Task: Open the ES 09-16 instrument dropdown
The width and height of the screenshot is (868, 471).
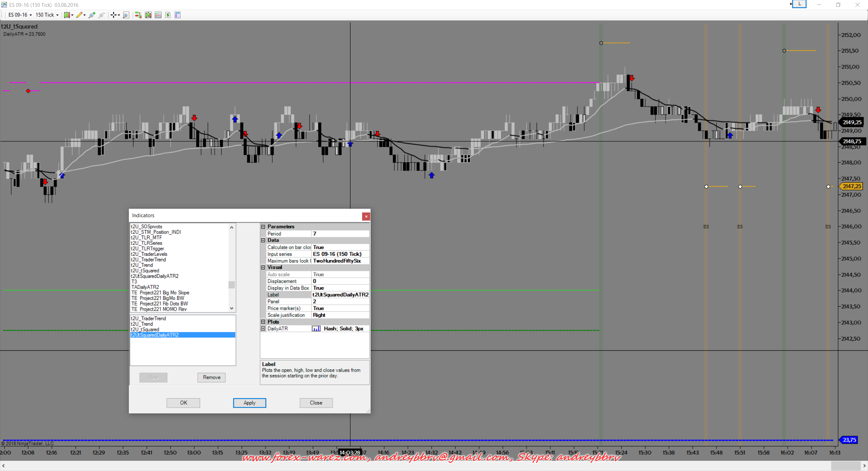Action: tap(20, 15)
